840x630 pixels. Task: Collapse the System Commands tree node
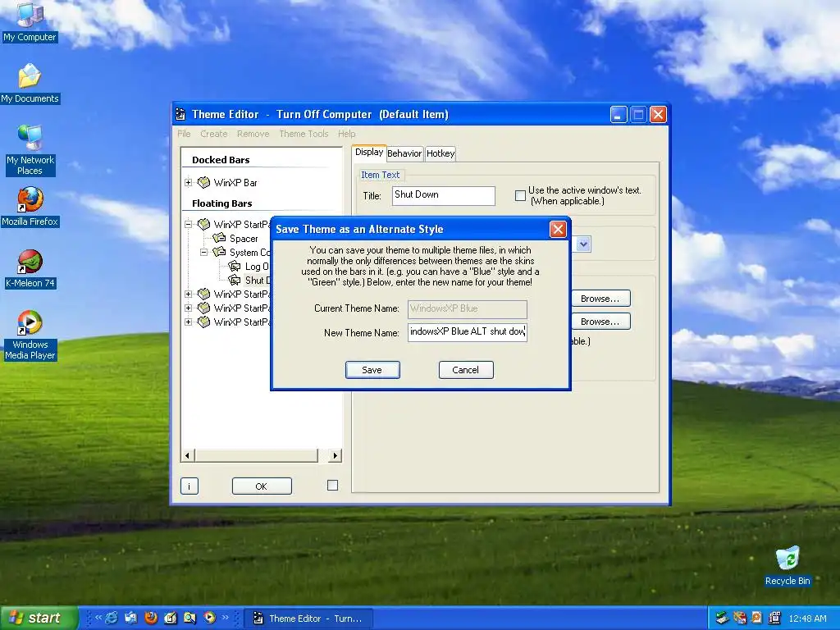coord(203,253)
